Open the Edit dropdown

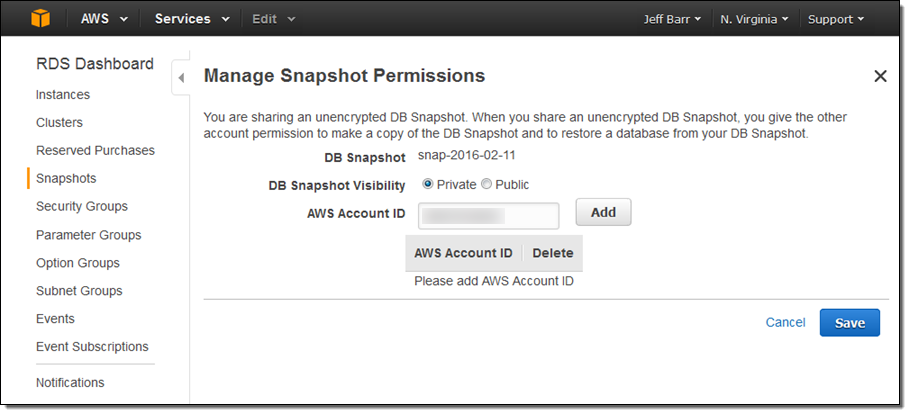273,19
